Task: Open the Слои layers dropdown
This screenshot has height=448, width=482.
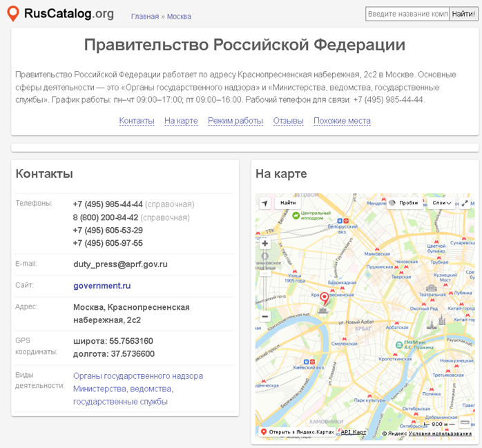Action: (x=441, y=203)
